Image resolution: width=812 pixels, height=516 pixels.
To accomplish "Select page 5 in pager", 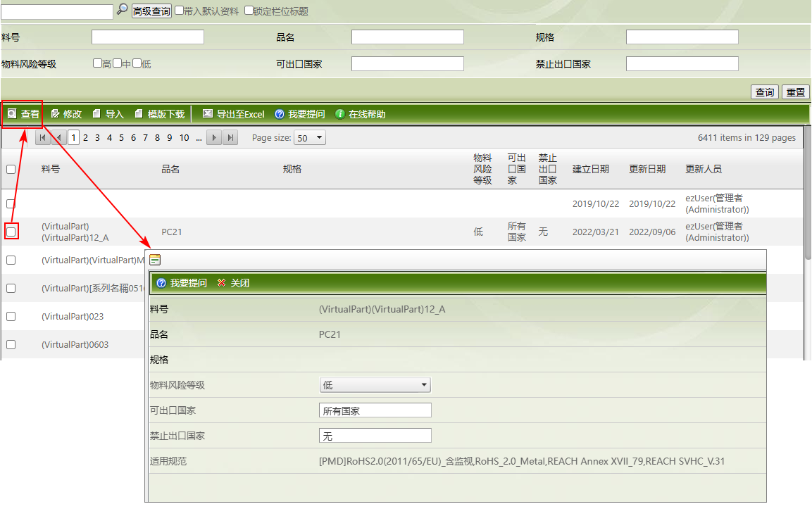I will tap(121, 138).
